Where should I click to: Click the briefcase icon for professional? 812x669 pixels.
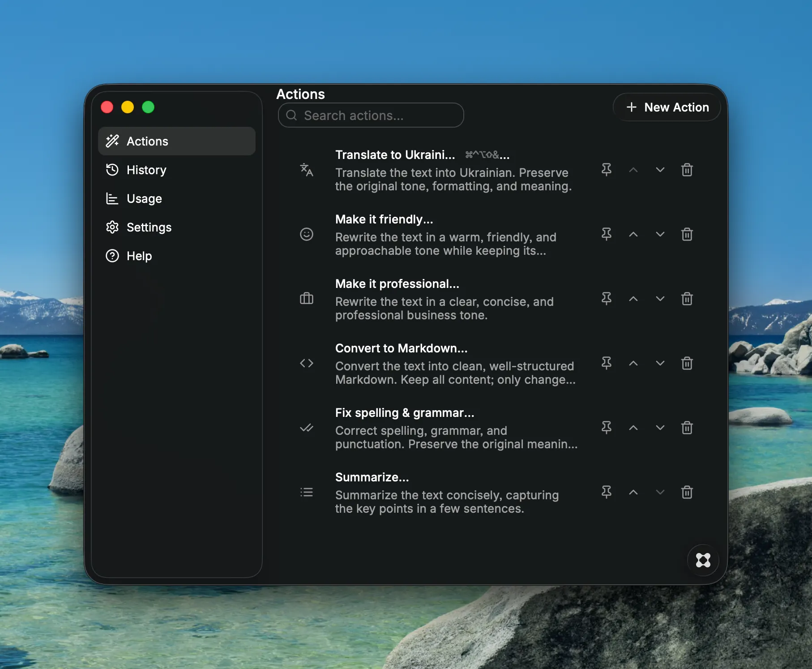point(307,299)
